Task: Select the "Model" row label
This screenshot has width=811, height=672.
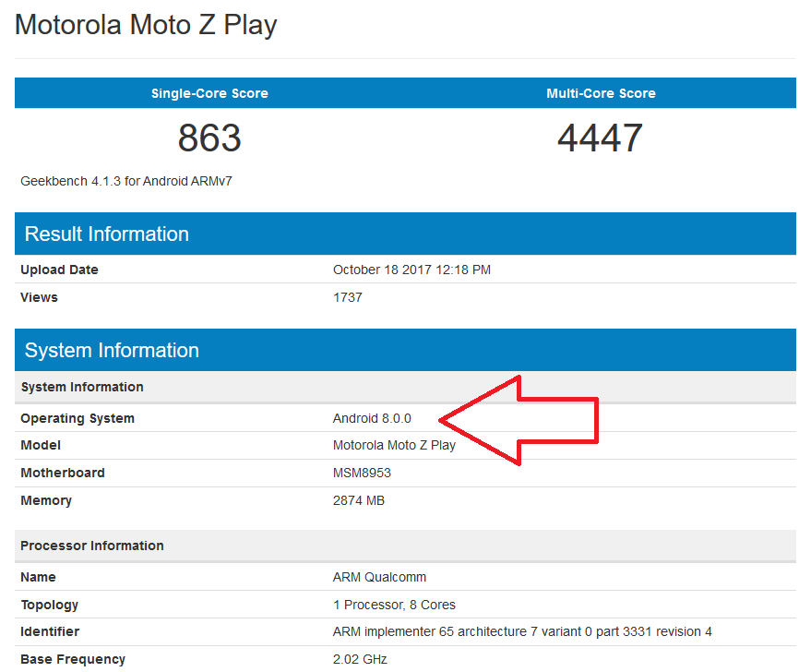Action: pyautogui.click(x=41, y=445)
